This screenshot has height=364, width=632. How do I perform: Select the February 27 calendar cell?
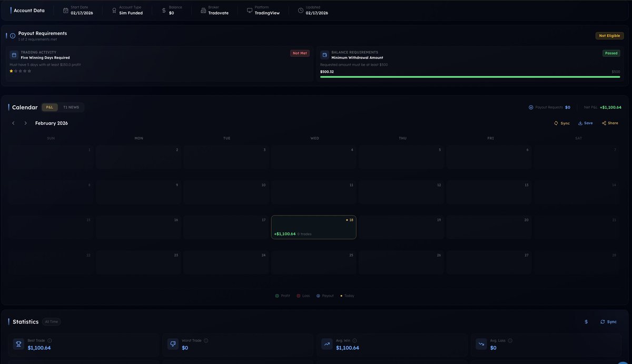(x=490, y=262)
